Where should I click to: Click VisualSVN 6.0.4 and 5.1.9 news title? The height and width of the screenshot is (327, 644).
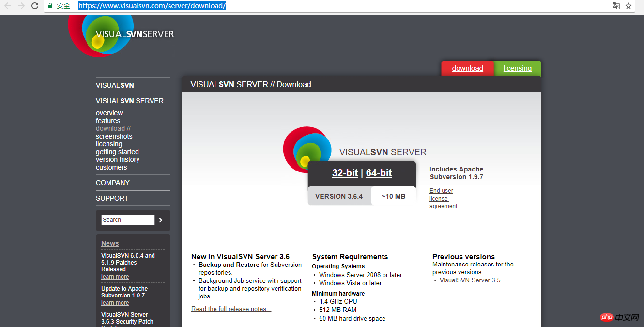pyautogui.click(x=128, y=263)
